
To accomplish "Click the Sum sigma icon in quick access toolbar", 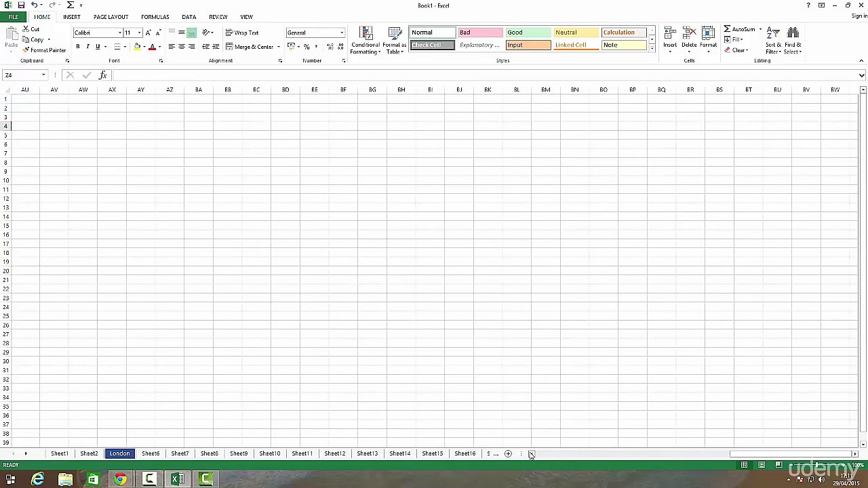I will click(x=70, y=5).
